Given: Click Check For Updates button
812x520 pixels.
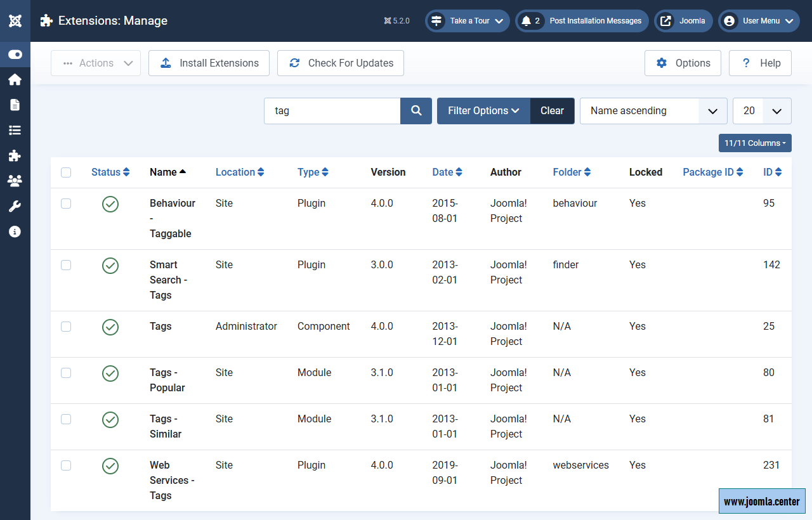Looking at the screenshot, I should [x=341, y=63].
